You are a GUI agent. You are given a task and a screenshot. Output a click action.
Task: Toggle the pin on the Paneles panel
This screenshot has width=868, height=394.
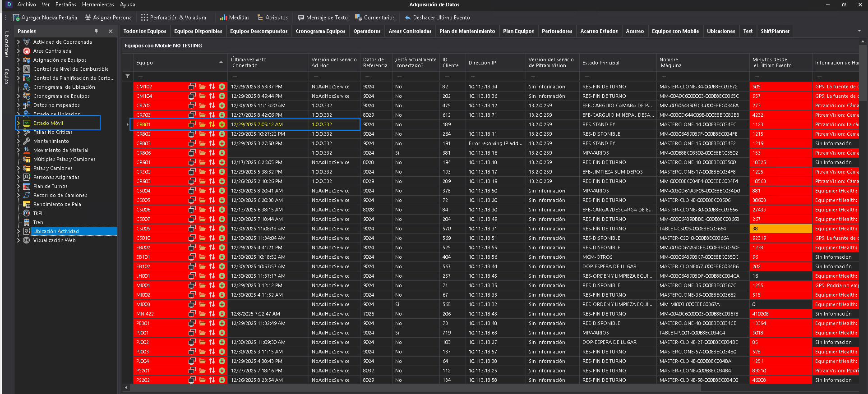[96, 31]
